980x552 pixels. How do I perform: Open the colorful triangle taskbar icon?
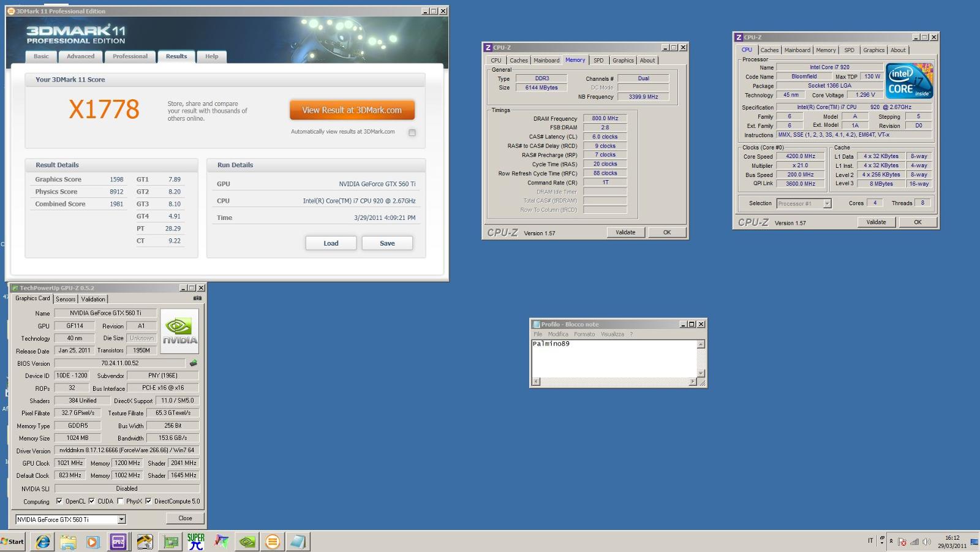click(x=221, y=542)
